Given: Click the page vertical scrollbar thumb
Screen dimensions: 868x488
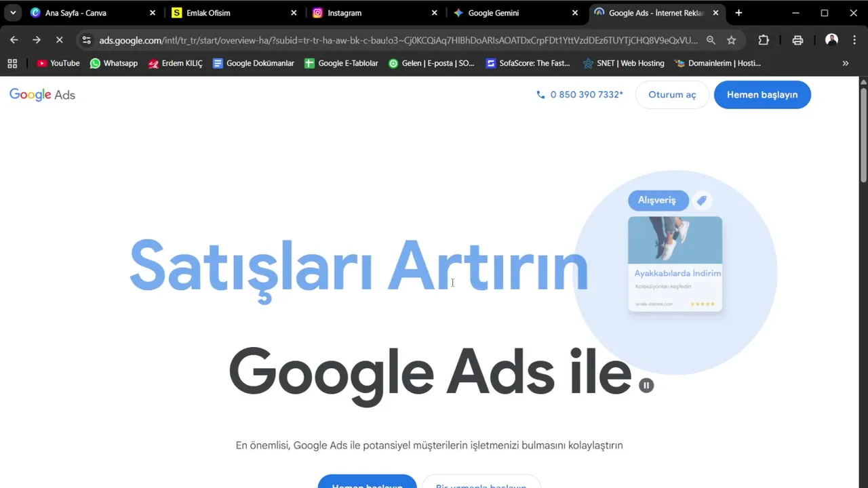Looking at the screenshot, I should (x=863, y=136).
